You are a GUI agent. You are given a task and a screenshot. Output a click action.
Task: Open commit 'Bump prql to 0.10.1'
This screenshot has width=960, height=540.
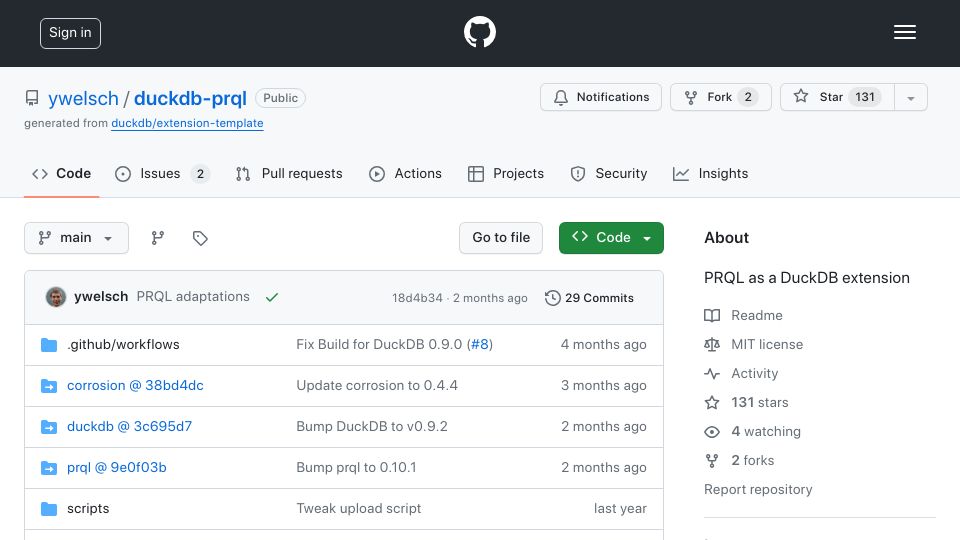click(356, 468)
